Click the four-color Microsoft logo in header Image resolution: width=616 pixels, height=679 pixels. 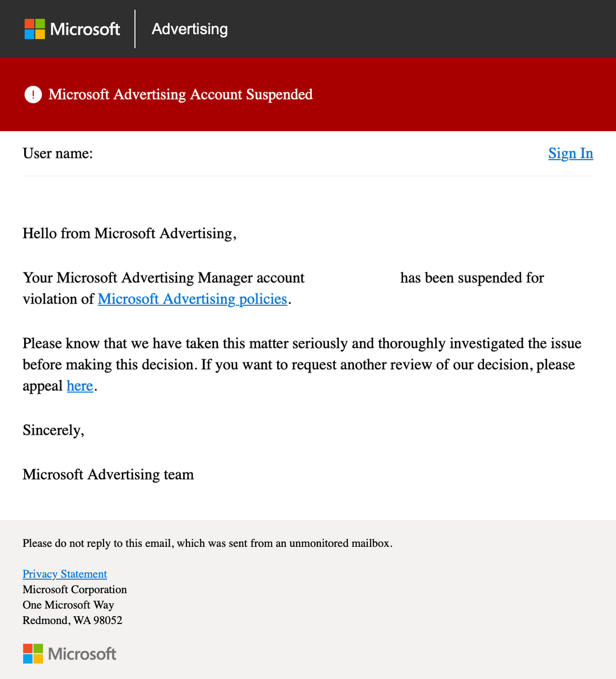[x=34, y=29]
